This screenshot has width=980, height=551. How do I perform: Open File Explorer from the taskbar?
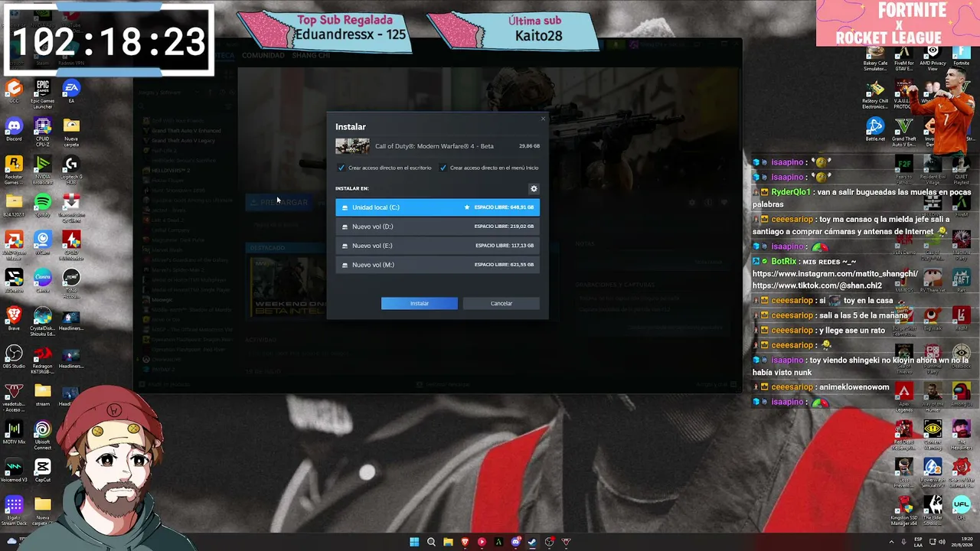pos(448,542)
